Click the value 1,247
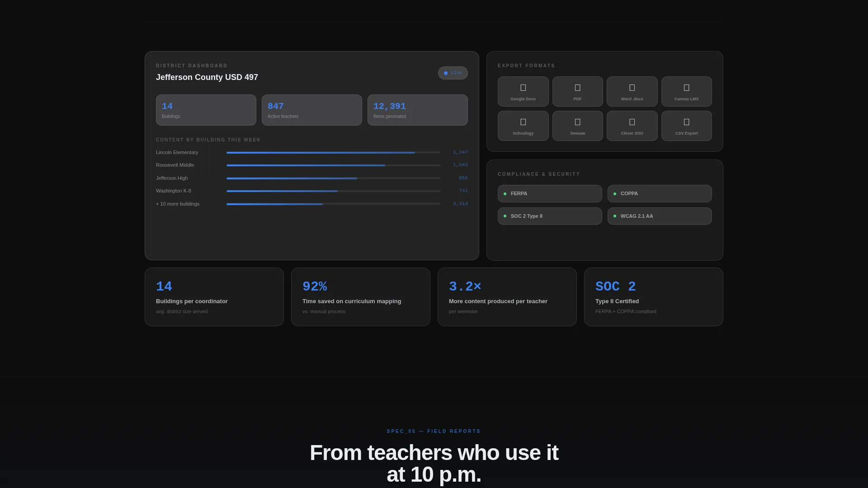 tap(460, 152)
